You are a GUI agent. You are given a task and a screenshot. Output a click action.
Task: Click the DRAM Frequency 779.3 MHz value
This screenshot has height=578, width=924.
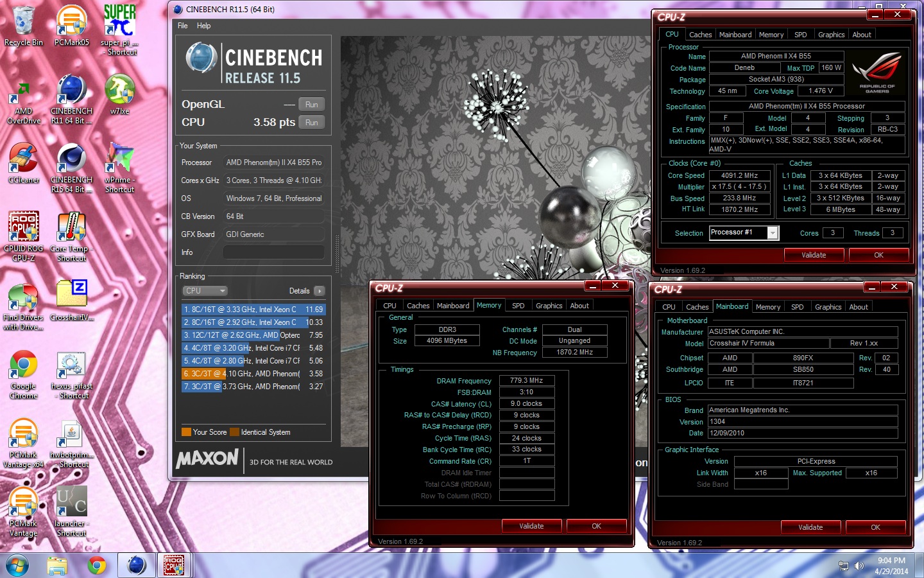point(527,380)
